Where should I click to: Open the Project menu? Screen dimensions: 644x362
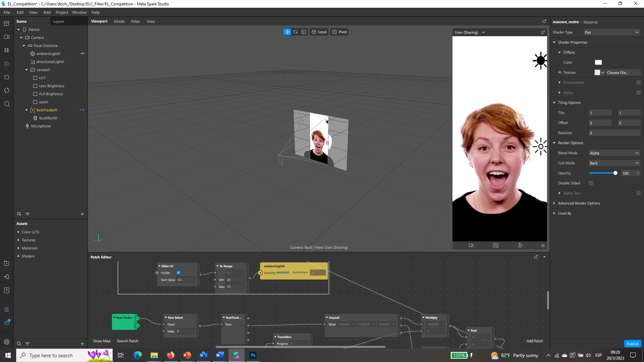(62, 12)
